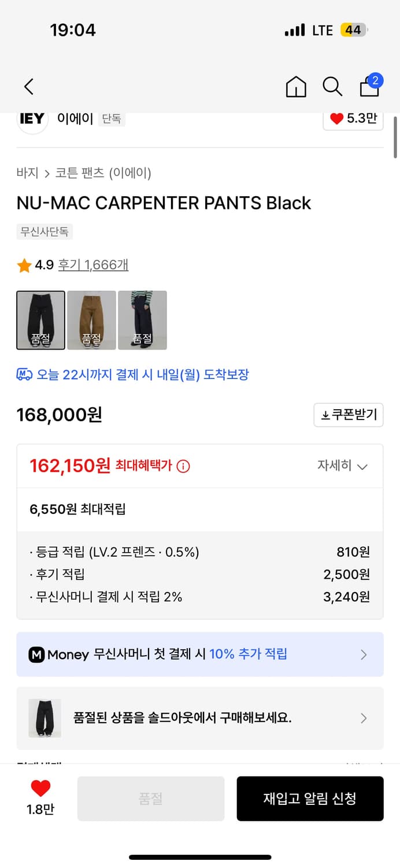Open the shopping cart with 2 items
Screen dimensions: 400x868
click(369, 86)
